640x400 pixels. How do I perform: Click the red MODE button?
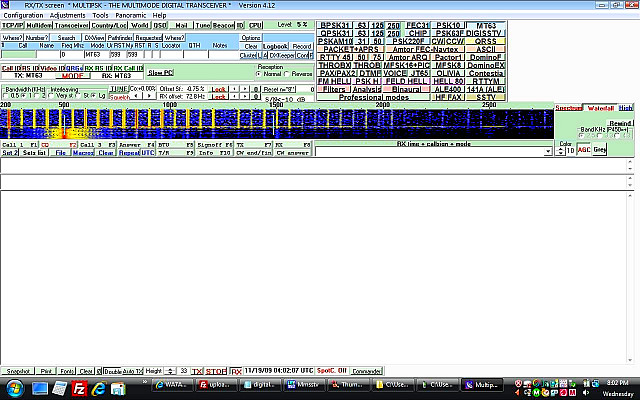tap(72, 76)
